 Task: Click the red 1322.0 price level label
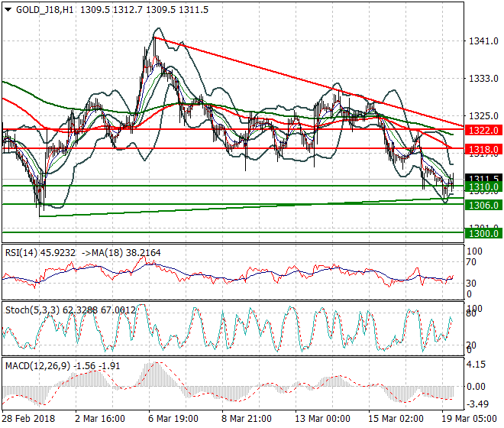[483, 131]
